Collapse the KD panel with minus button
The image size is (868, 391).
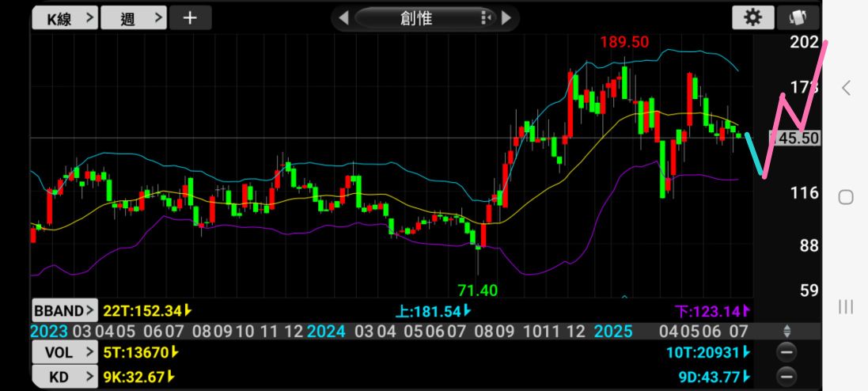click(x=786, y=378)
